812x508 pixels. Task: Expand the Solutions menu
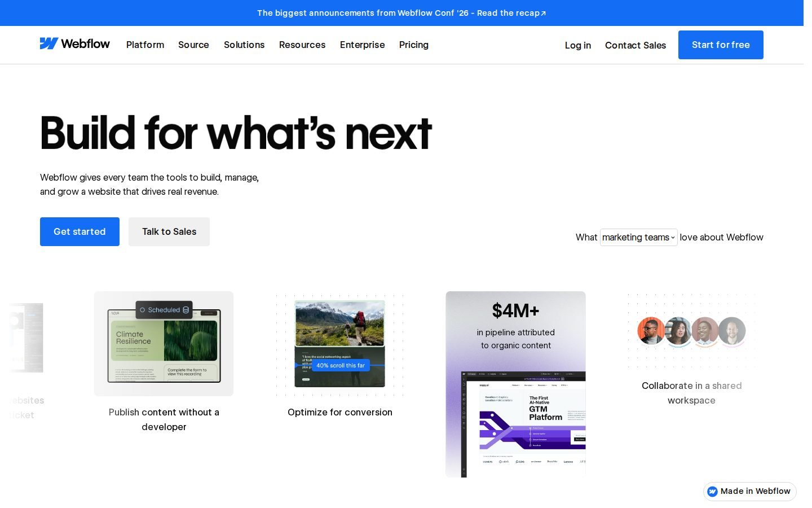[x=244, y=45]
